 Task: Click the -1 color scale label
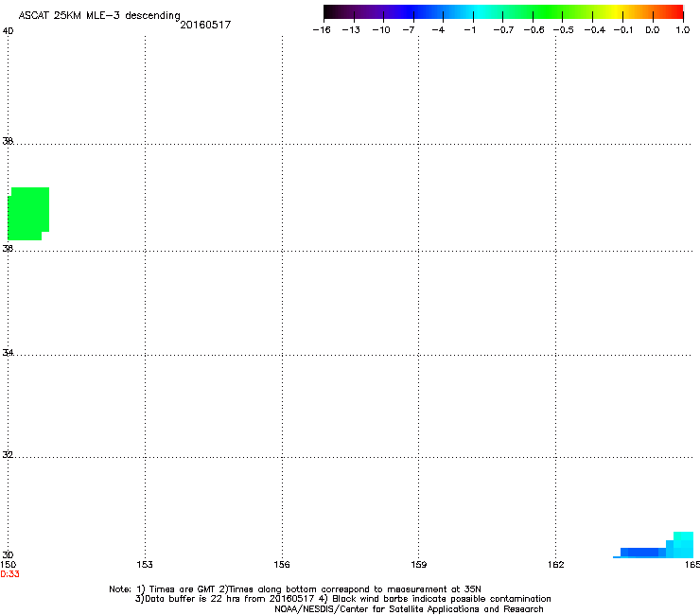pos(469,30)
